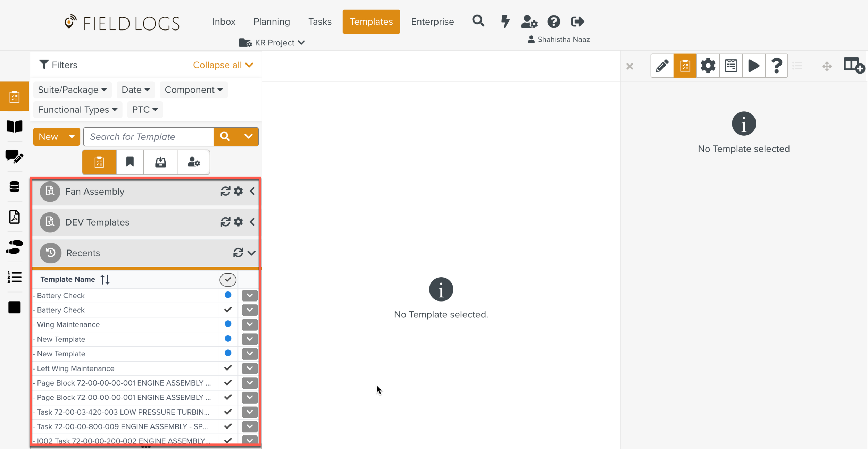Click the play button in right toolbar
The height and width of the screenshot is (449, 868).
753,66
